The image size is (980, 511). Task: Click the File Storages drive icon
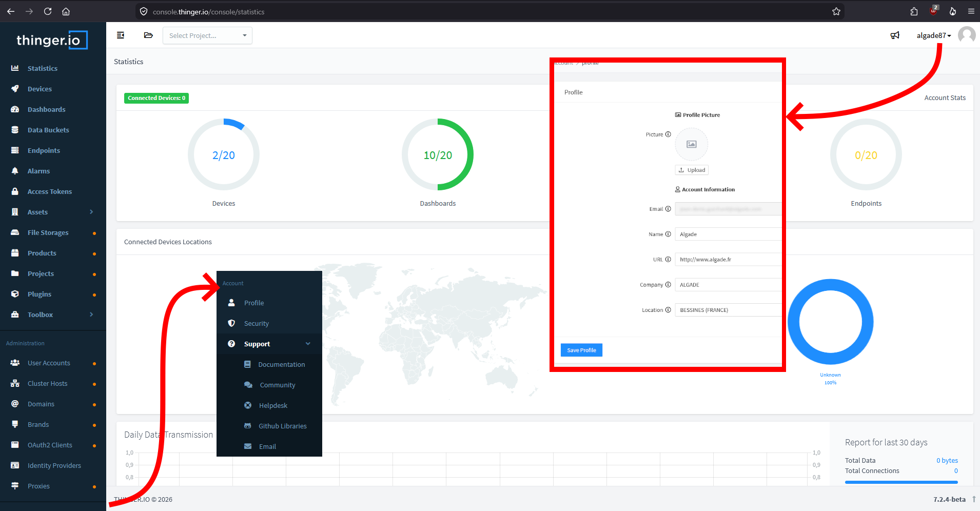pyautogui.click(x=15, y=232)
